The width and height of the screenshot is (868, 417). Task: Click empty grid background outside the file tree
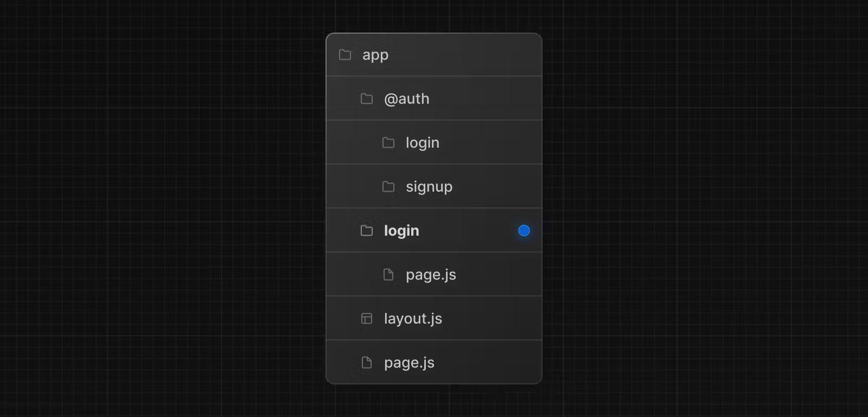pyautogui.click(x=163, y=217)
